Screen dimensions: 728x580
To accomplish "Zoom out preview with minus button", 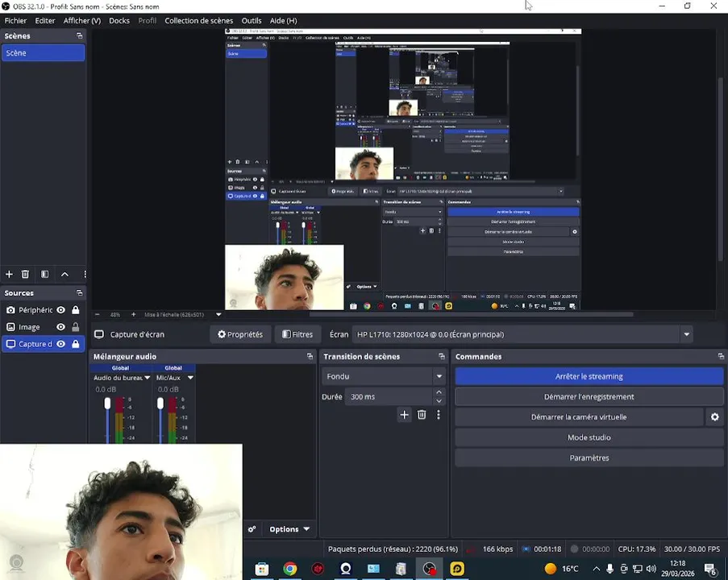I will pos(98,315).
